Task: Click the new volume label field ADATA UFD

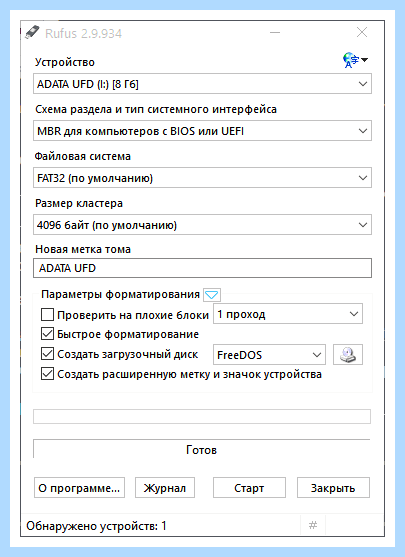Action: [202, 268]
